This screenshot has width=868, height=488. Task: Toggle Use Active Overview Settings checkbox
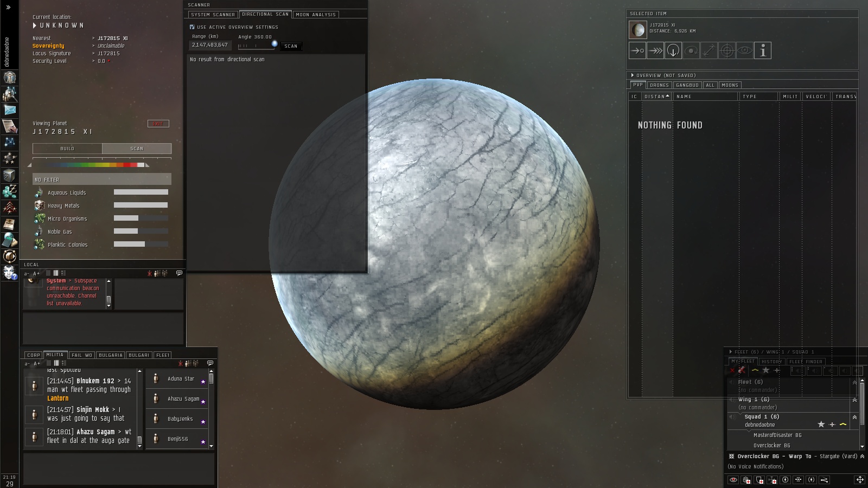click(192, 27)
